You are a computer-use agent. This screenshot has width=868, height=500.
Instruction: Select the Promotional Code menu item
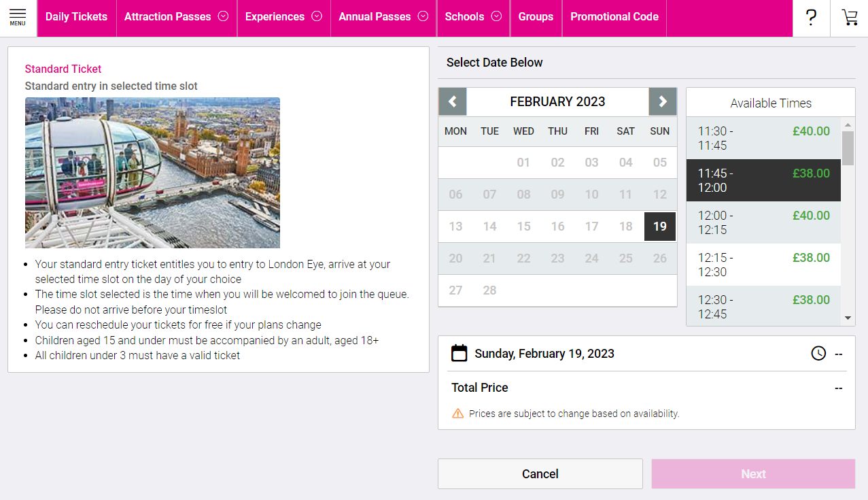point(614,17)
